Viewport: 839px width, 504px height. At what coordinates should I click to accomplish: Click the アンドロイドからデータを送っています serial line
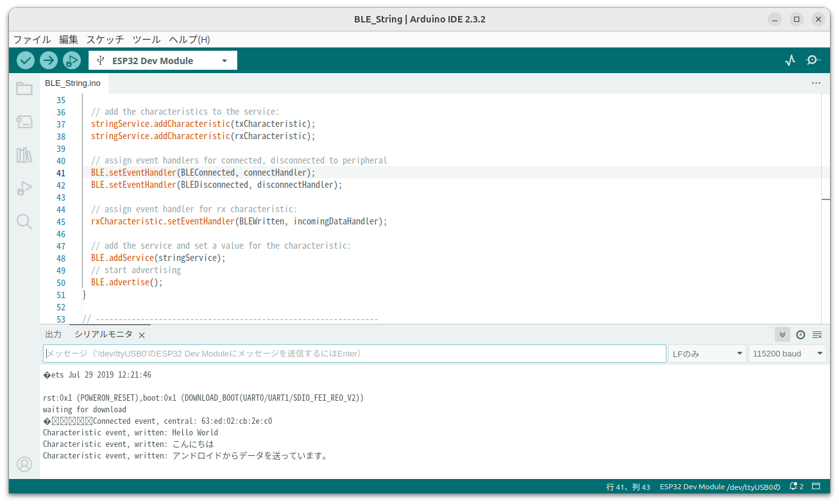tap(186, 456)
